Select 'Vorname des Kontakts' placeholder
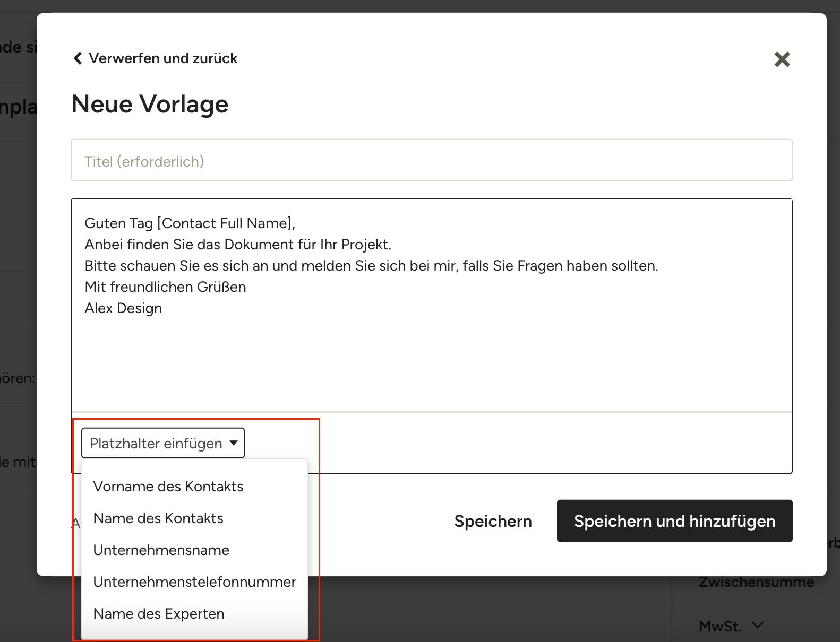Screen dimensions: 840x642 [x=168, y=487]
